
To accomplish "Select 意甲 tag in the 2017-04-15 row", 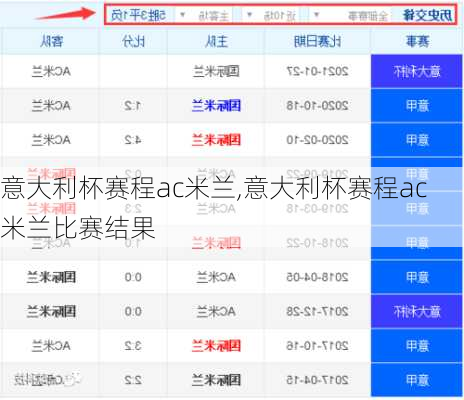I will tap(417, 380).
